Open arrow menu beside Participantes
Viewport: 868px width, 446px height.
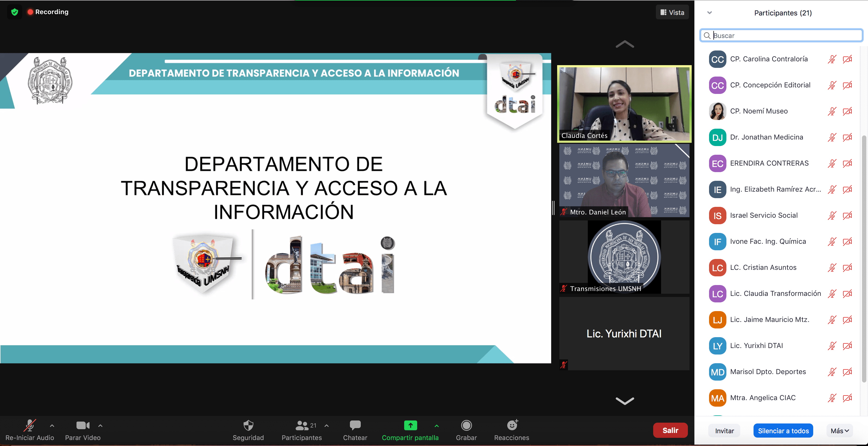click(327, 426)
